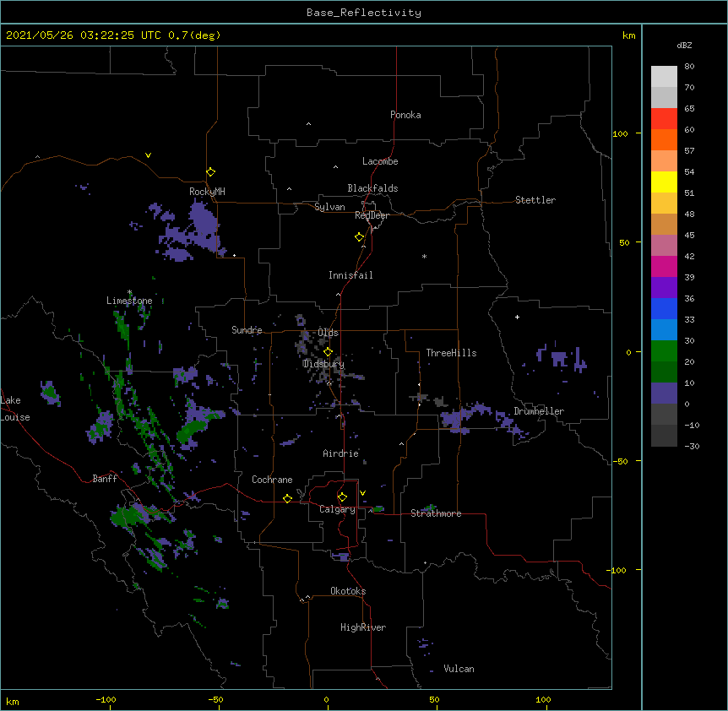
Task: Click the yellow diamond marker south of RedDeer
Action: pyautogui.click(x=360, y=237)
